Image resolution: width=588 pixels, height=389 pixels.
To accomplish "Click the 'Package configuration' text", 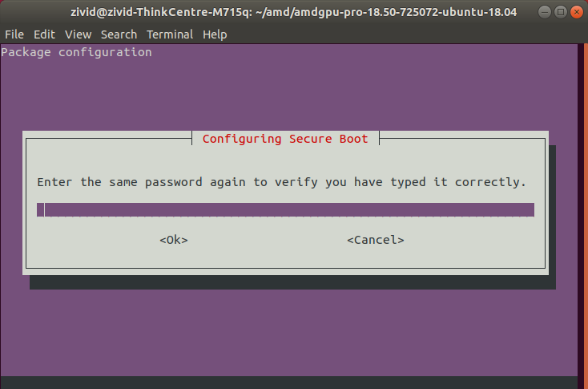I will tap(76, 52).
